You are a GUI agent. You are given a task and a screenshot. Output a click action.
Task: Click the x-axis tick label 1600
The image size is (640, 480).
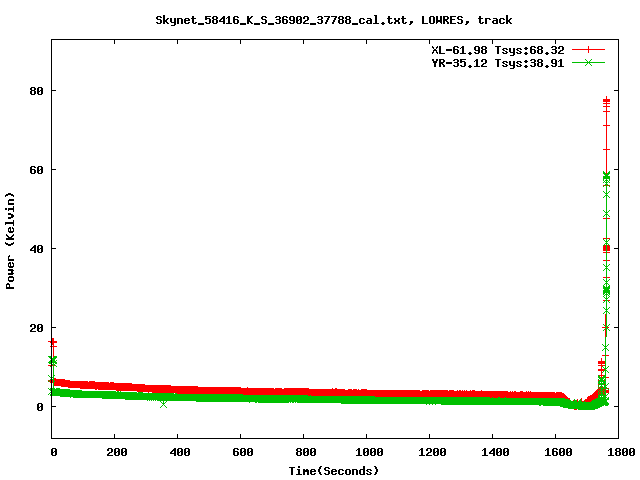(558, 452)
